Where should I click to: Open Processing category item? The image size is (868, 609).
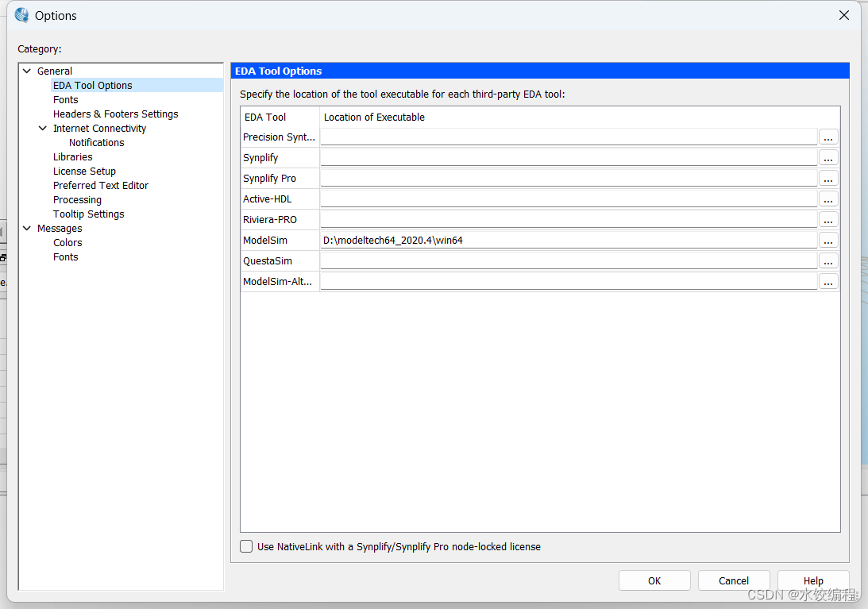coord(77,200)
